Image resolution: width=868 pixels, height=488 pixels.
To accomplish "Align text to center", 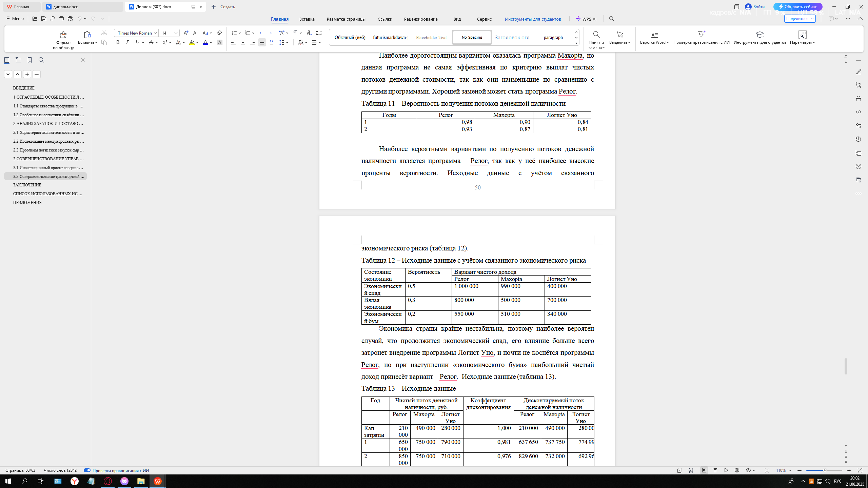I will click(x=243, y=42).
